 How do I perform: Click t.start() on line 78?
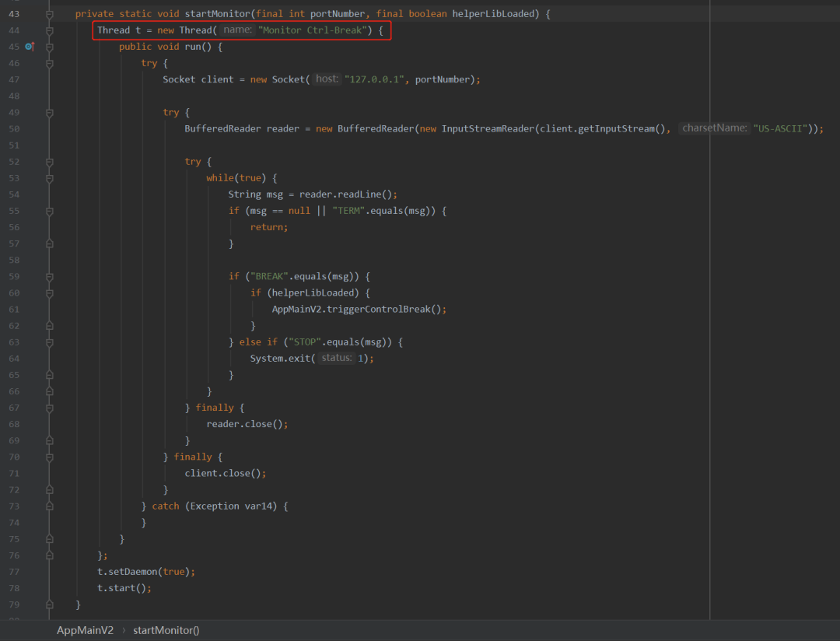pyautogui.click(x=124, y=588)
